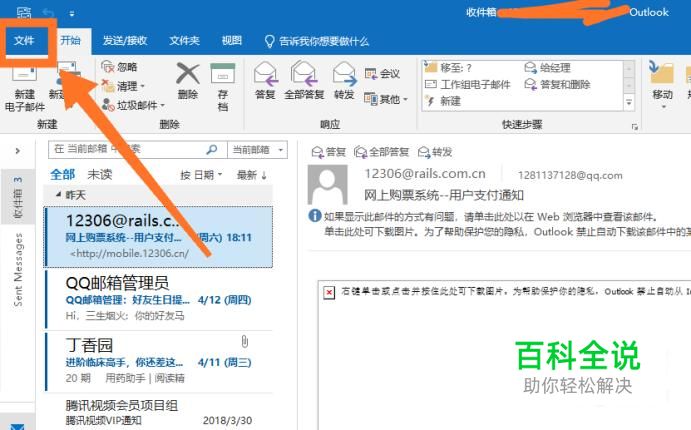Open the 按 日期 sort dropdown

coord(201,175)
